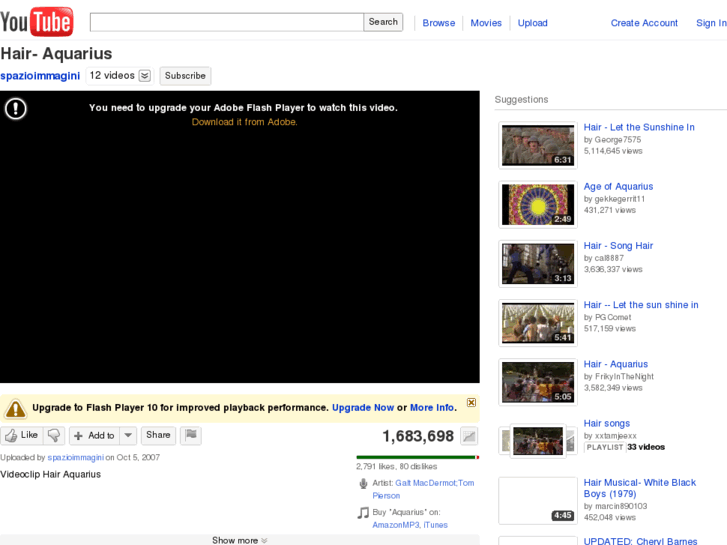This screenshot has width=727, height=545.
Task: Click the YouTube logo
Action: click(37, 21)
